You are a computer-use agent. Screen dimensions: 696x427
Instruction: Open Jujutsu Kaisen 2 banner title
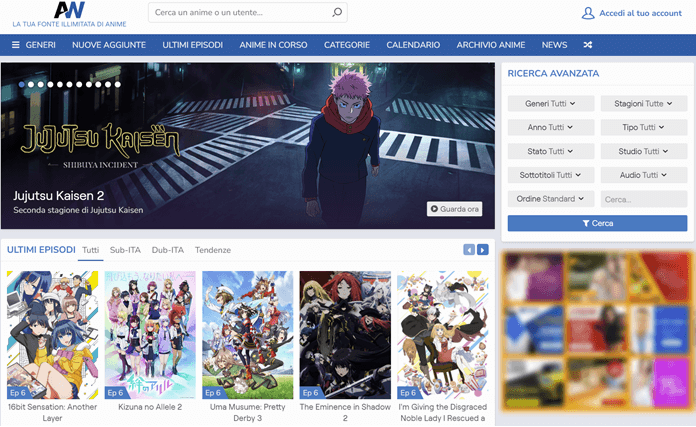59,196
